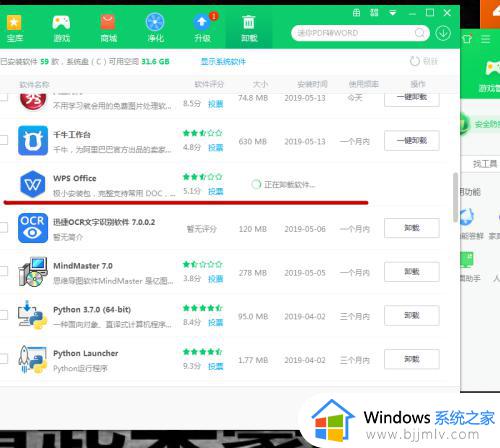Click the 迅捷OCR app icon
The image size is (500, 448).
pos(33,228)
